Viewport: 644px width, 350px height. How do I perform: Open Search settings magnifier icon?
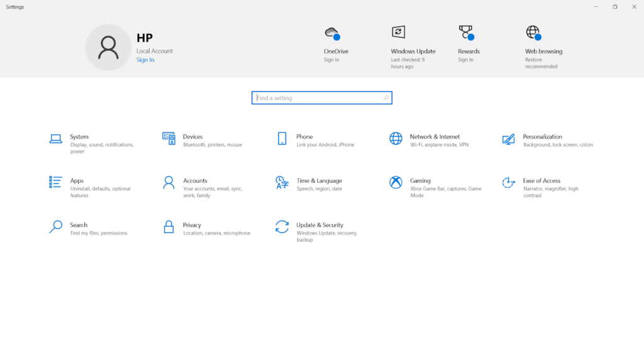(55, 227)
